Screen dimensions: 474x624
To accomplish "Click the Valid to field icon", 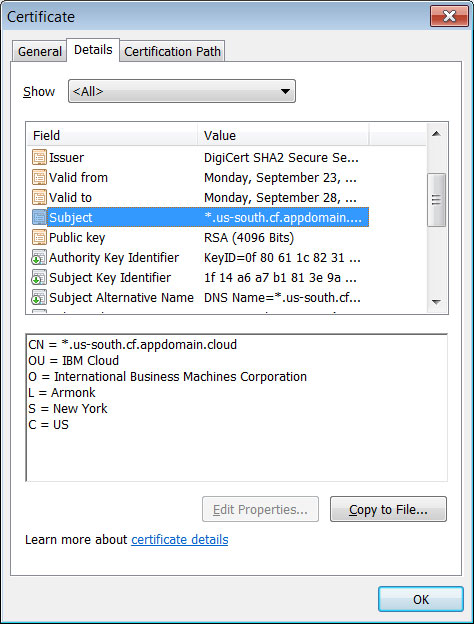I will (39, 197).
